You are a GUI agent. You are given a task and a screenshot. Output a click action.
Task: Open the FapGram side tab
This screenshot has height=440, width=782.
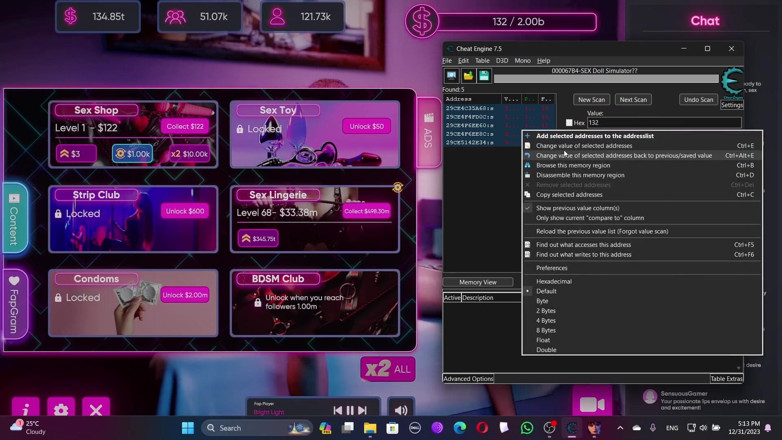[14, 304]
